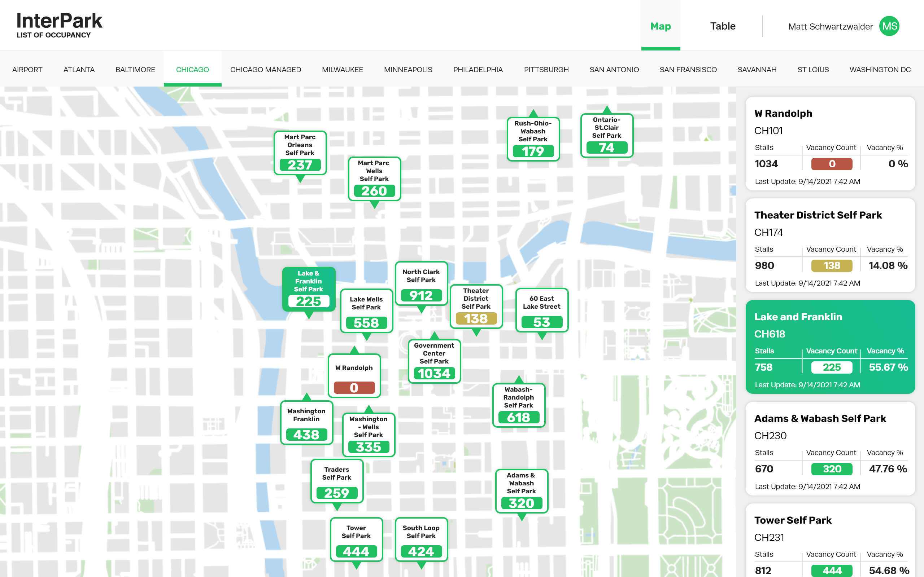Switch to the Table view tab

click(x=722, y=26)
